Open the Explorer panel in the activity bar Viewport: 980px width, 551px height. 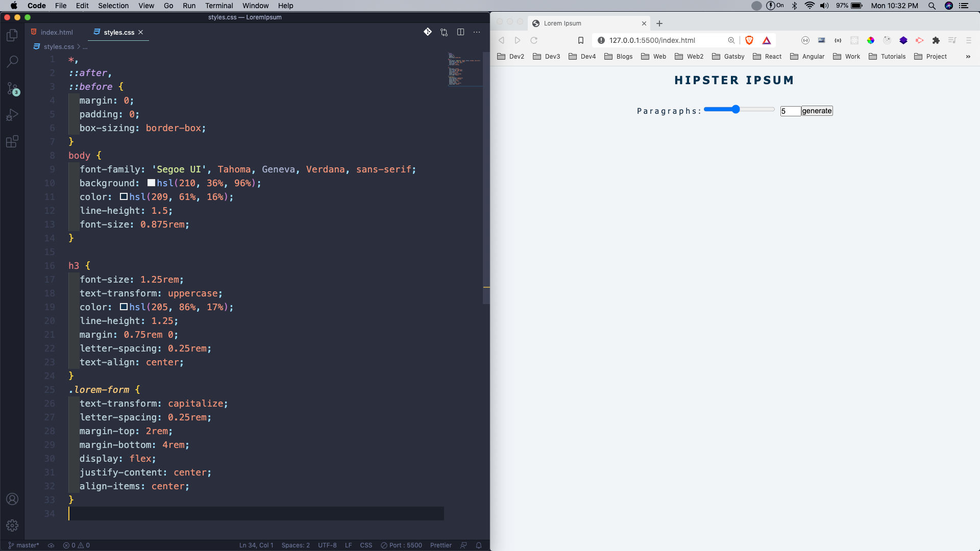pos(12,35)
